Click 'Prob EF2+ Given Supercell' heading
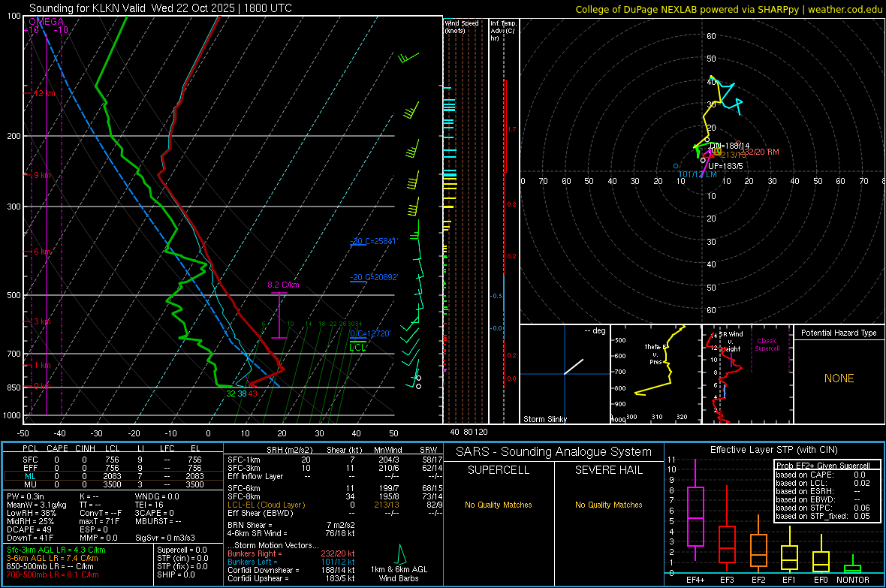Image resolution: width=886 pixels, height=588 pixels. coord(823,466)
